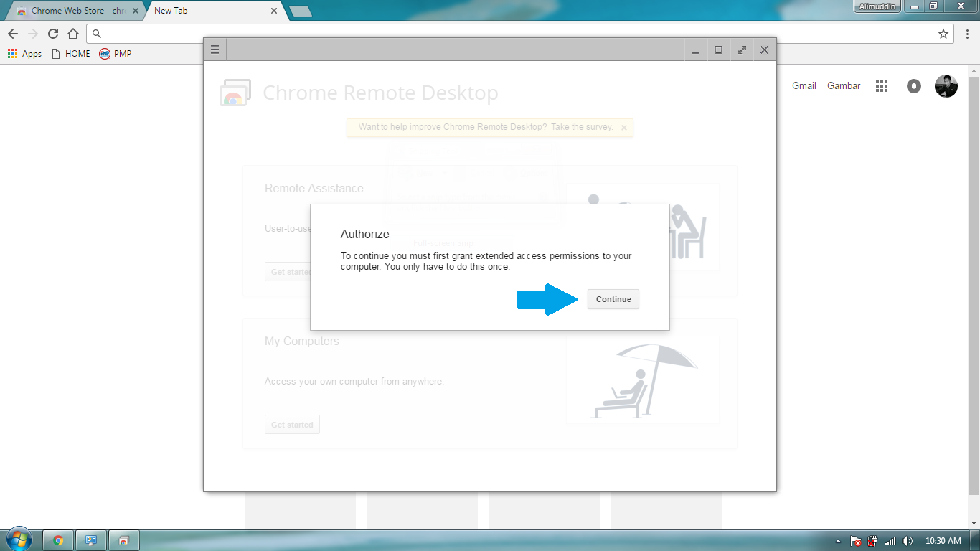Open the second taskbar application icon
Viewport: 980px width, 551px height.
tap(91, 540)
